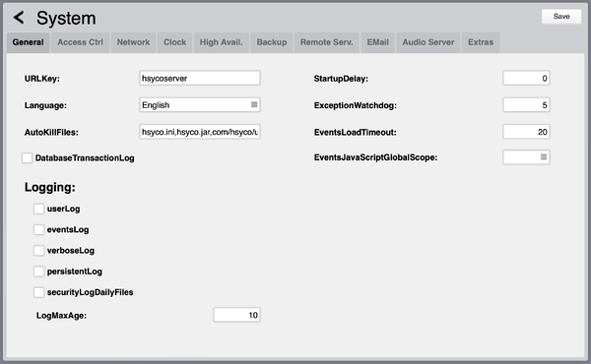Viewport: 591px width, 364px height.
Task: Expand the EventsJavaScriptGlobalScope dropdown
Action: (x=527, y=157)
